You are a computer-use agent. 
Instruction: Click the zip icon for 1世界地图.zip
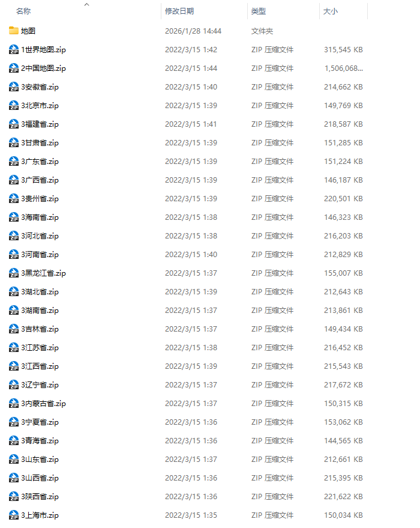[13, 49]
